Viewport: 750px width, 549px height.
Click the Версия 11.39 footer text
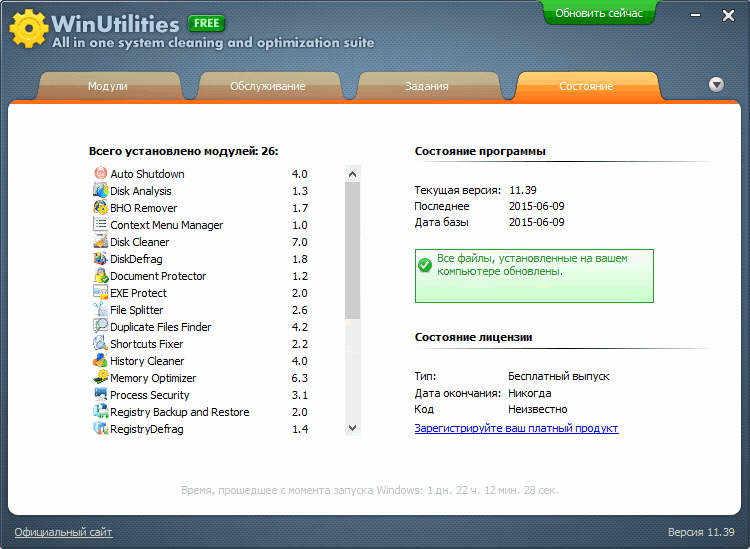701,532
